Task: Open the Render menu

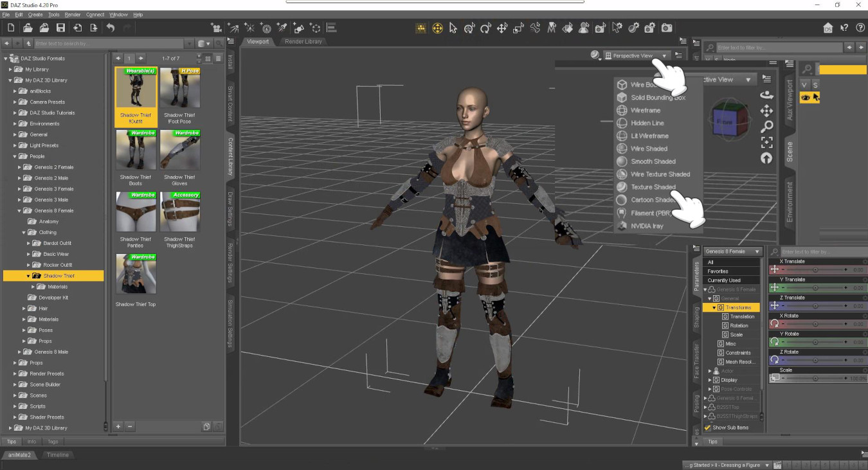Action: pos(73,14)
